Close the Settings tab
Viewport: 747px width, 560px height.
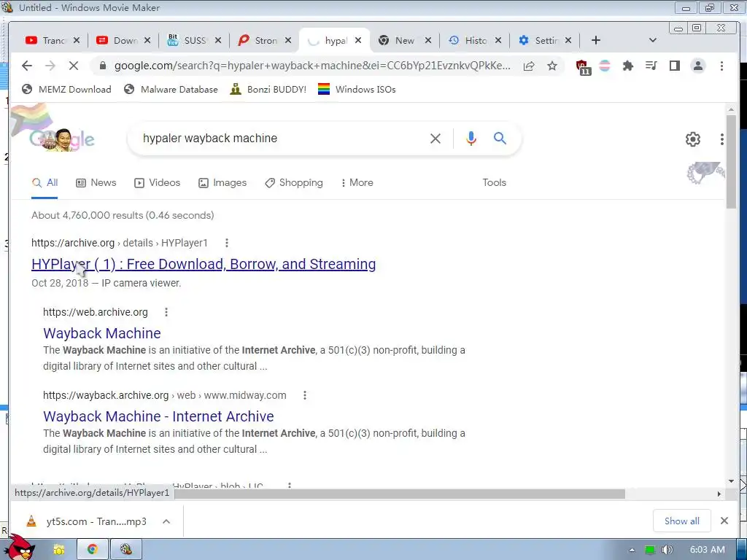(x=568, y=41)
